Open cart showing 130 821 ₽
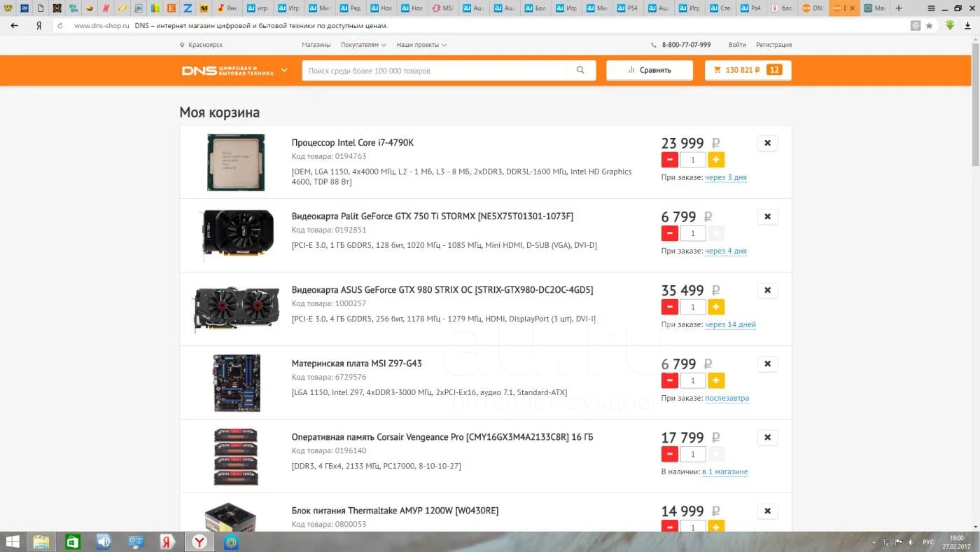The width and height of the screenshot is (980, 552). 748,70
